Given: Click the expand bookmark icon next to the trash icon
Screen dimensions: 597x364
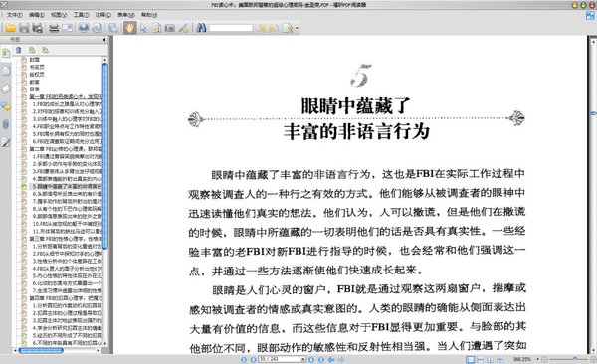Looking at the screenshot, I should [32, 50].
